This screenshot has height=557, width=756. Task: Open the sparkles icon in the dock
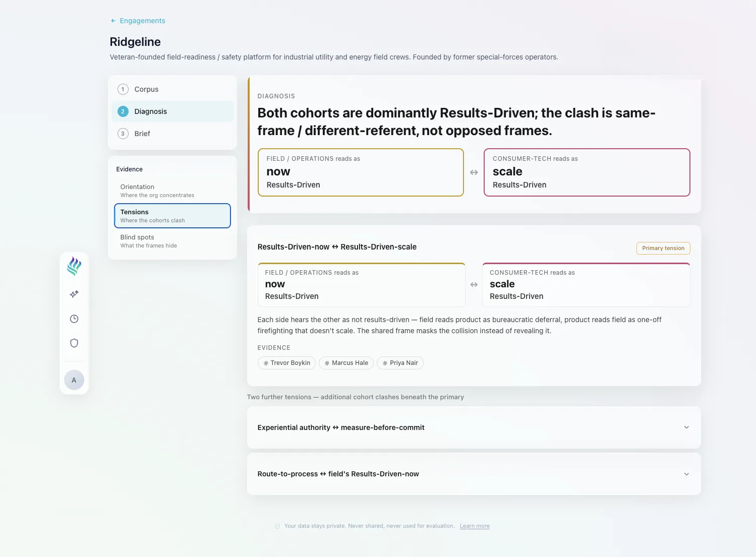click(74, 294)
